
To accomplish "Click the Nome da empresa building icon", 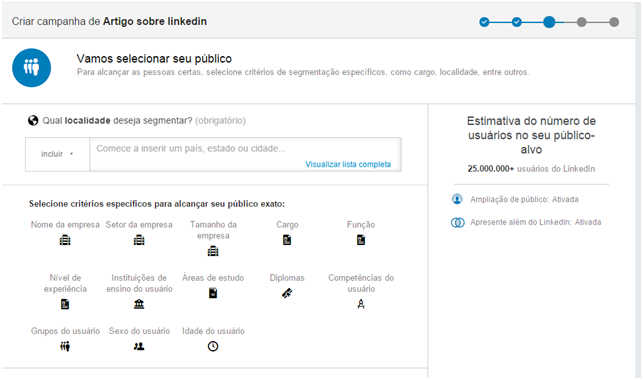I will [x=65, y=240].
